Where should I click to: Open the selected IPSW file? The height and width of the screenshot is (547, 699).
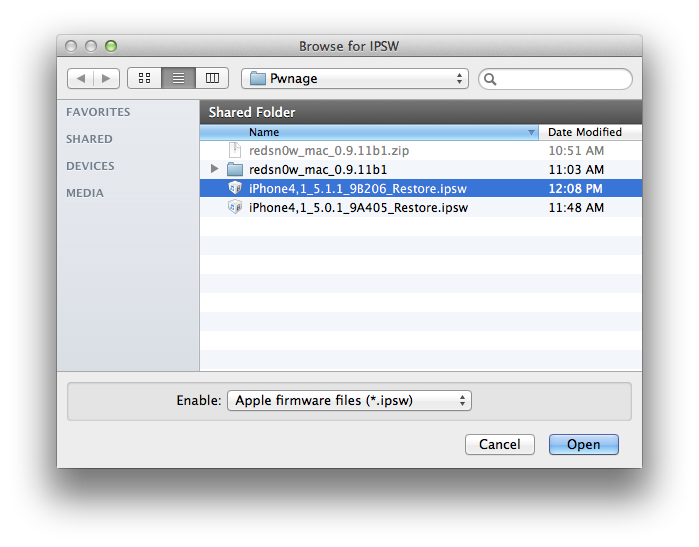(584, 444)
